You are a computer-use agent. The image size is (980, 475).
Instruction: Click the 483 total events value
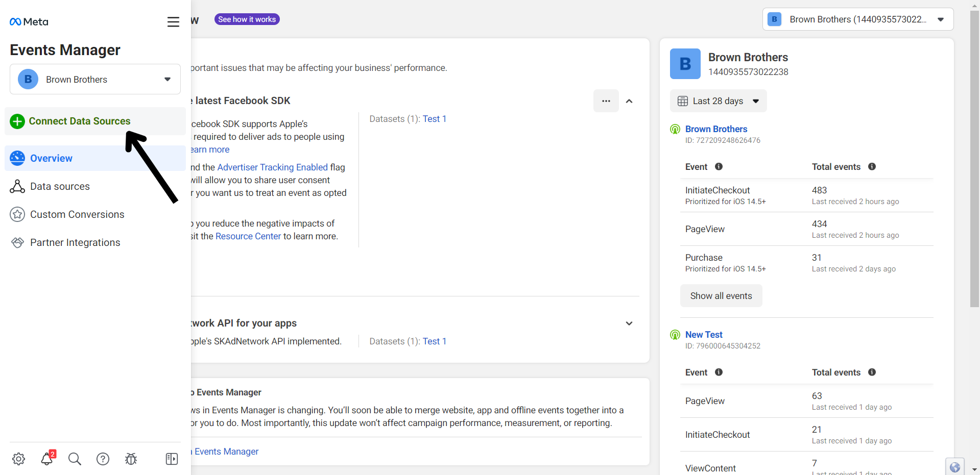pyautogui.click(x=819, y=190)
